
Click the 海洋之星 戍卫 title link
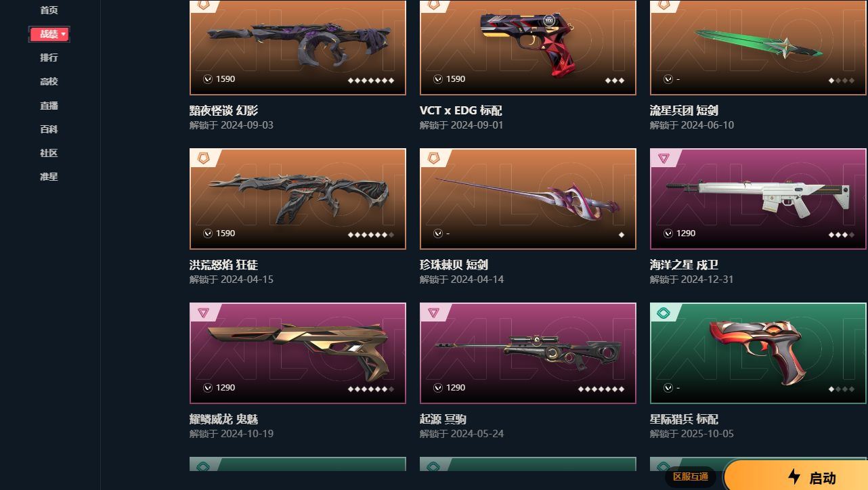684,265
